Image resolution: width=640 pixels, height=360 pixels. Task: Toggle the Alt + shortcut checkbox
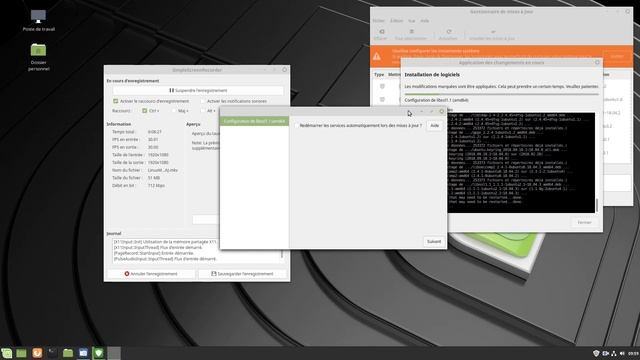203,111
